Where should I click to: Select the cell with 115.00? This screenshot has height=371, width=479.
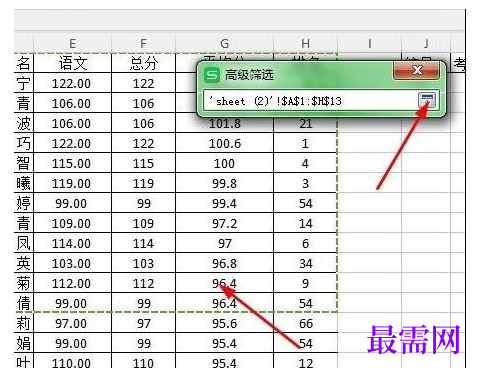(72, 163)
